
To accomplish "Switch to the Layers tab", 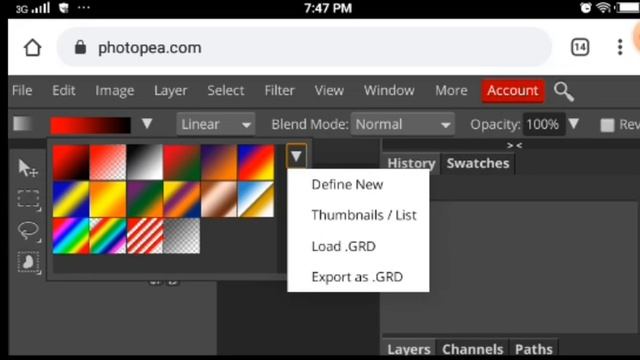I will click(x=409, y=349).
